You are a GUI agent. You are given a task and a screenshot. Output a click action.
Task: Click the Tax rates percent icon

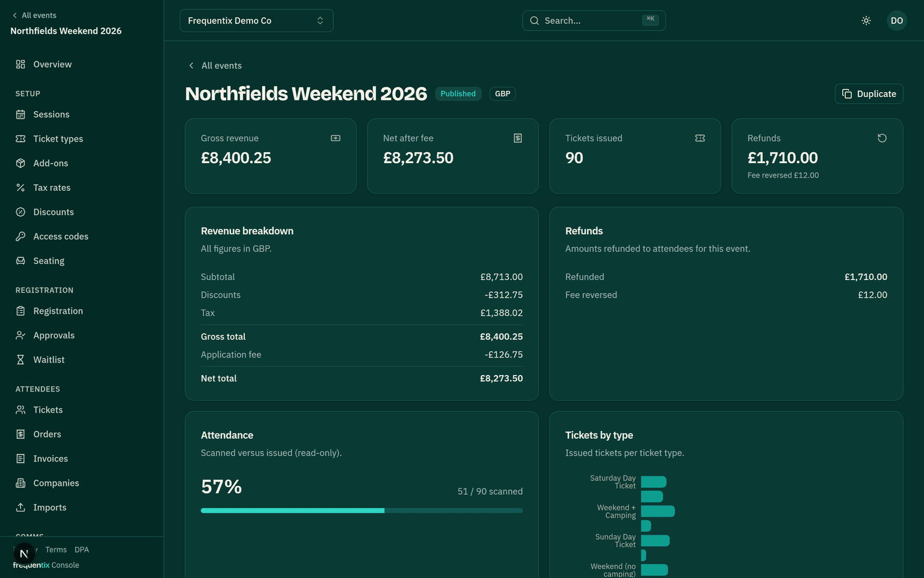click(x=20, y=188)
